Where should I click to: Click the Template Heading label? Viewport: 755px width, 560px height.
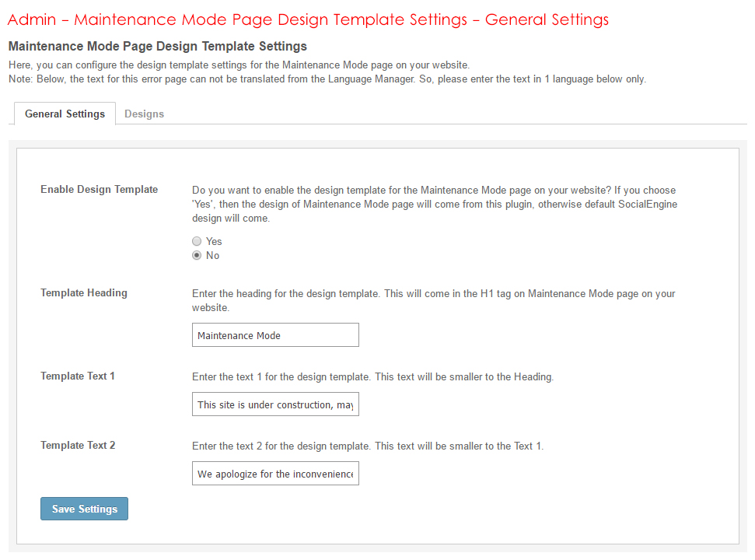(x=83, y=293)
